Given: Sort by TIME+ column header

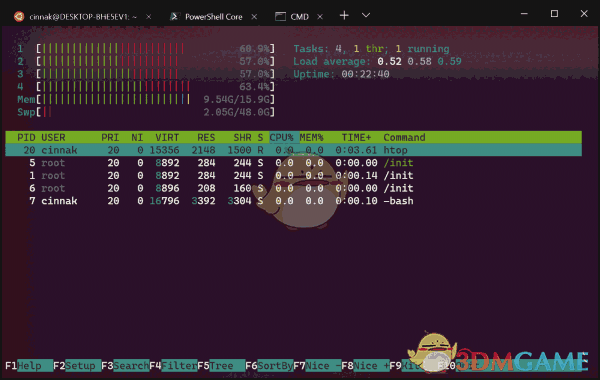Looking at the screenshot, I should point(356,137).
